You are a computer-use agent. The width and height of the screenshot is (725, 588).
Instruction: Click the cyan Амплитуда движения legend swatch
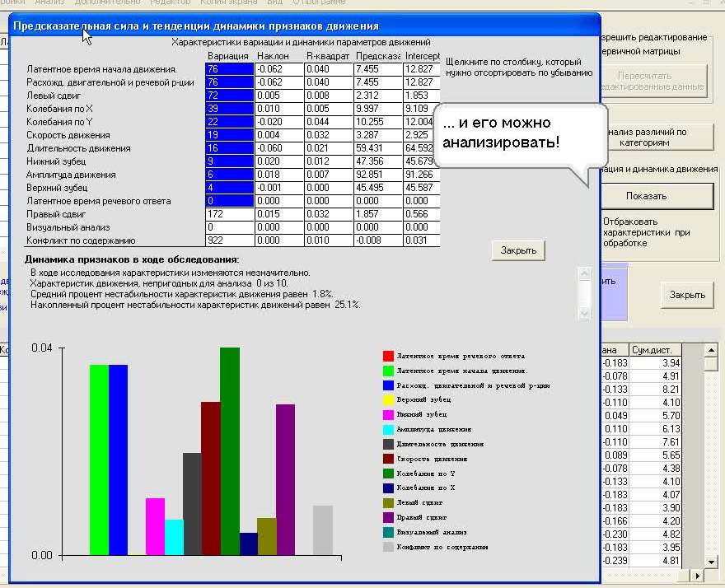coord(388,429)
